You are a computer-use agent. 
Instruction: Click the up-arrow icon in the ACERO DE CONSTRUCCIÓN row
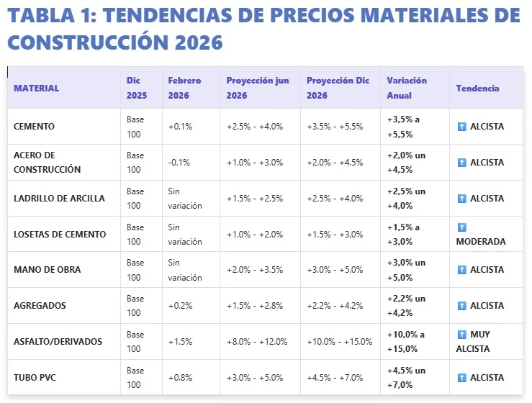point(461,163)
